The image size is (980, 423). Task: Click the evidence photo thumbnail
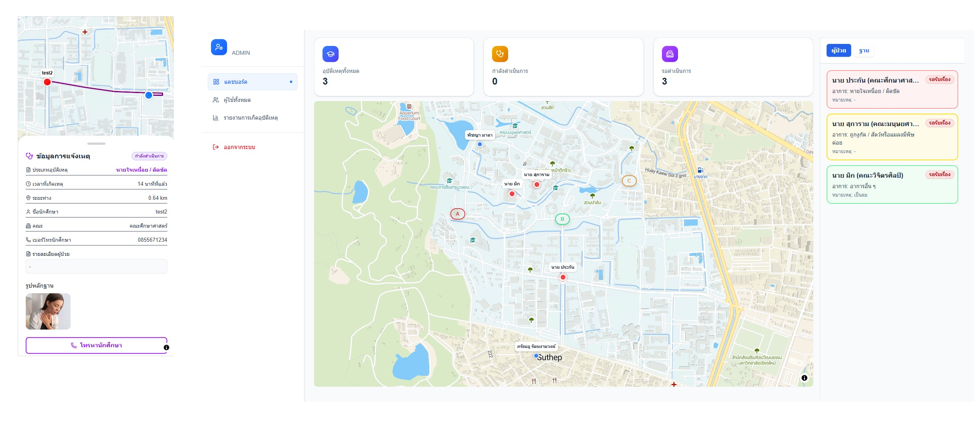[x=48, y=311]
